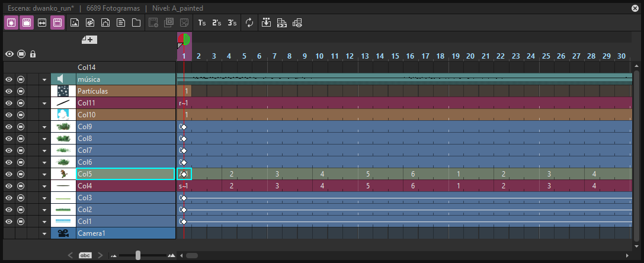Click the Reframe on 3's button
This screenshot has width=644, height=263.
pos(232,23)
